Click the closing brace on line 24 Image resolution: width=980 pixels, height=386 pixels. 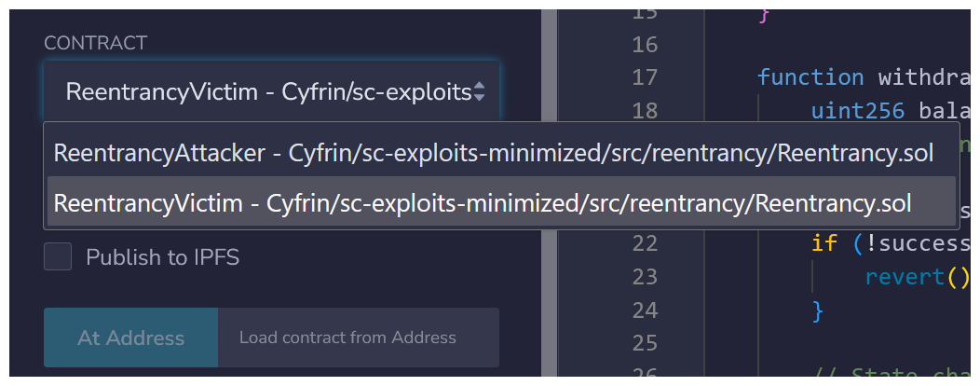(818, 310)
